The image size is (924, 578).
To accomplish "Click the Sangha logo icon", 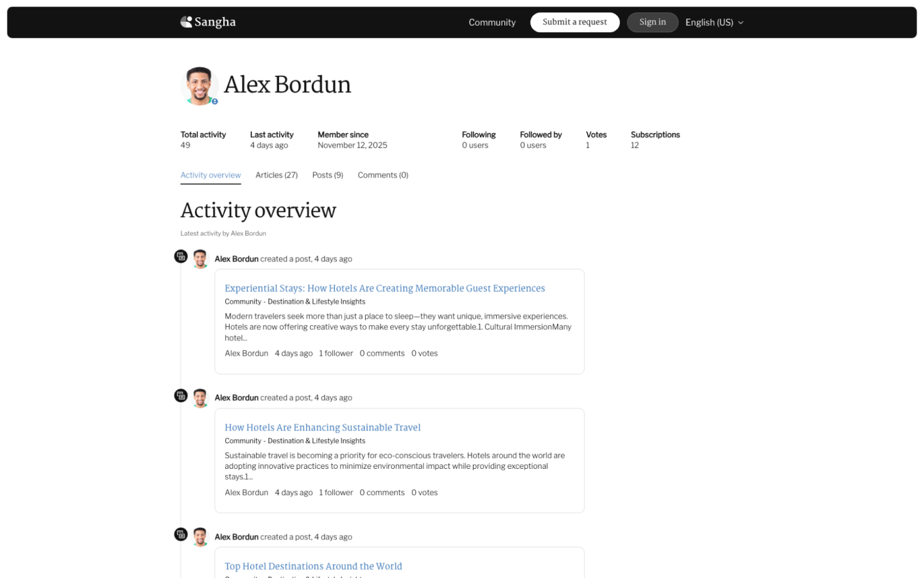I will (186, 22).
